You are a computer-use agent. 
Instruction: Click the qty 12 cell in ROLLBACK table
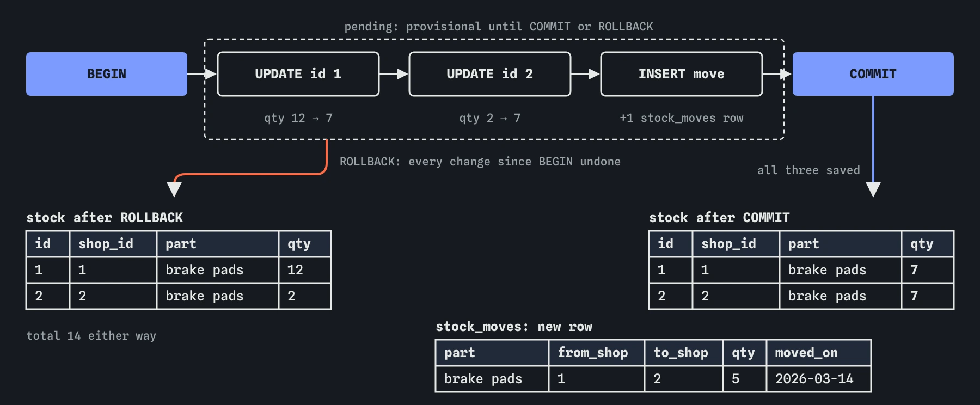point(305,270)
